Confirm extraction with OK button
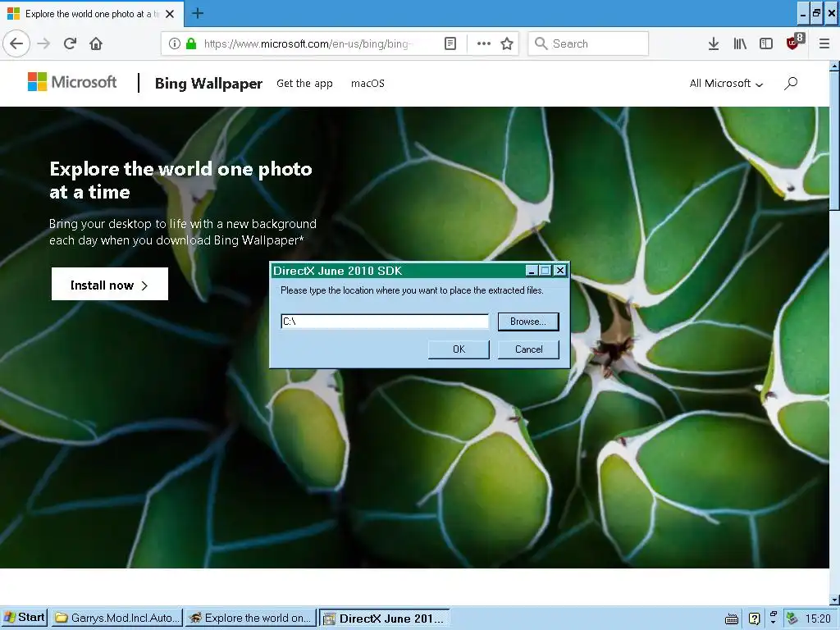This screenshot has height=630, width=840. pos(459,349)
